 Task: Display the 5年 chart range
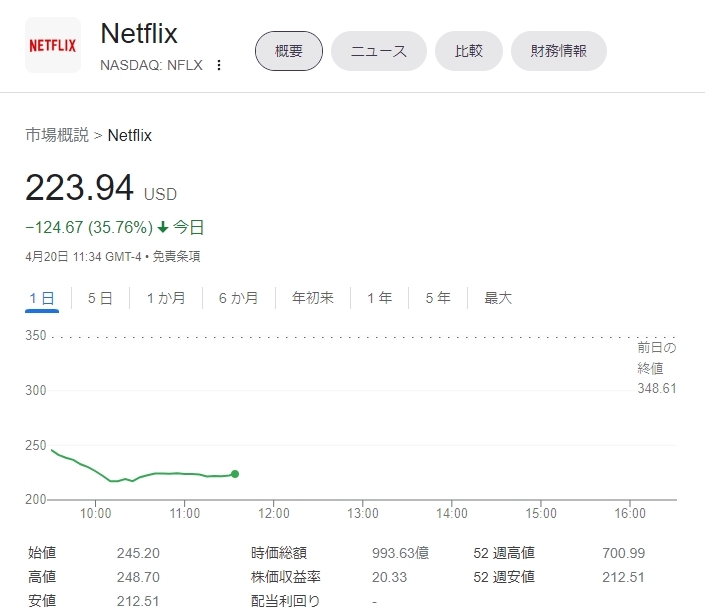(438, 298)
